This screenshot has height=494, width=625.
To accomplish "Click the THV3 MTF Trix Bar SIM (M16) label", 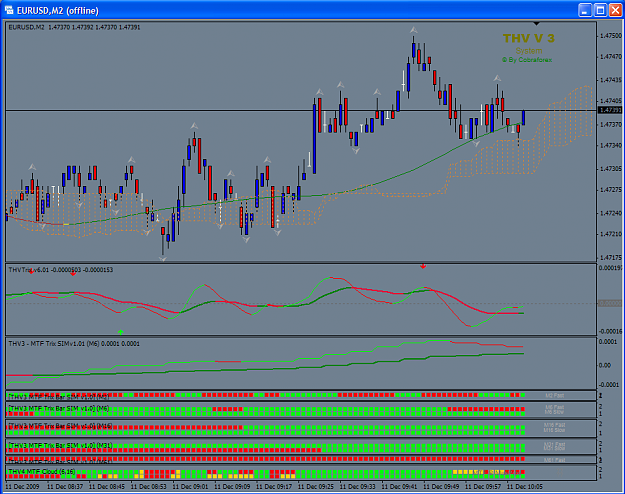I will click(x=60, y=425).
